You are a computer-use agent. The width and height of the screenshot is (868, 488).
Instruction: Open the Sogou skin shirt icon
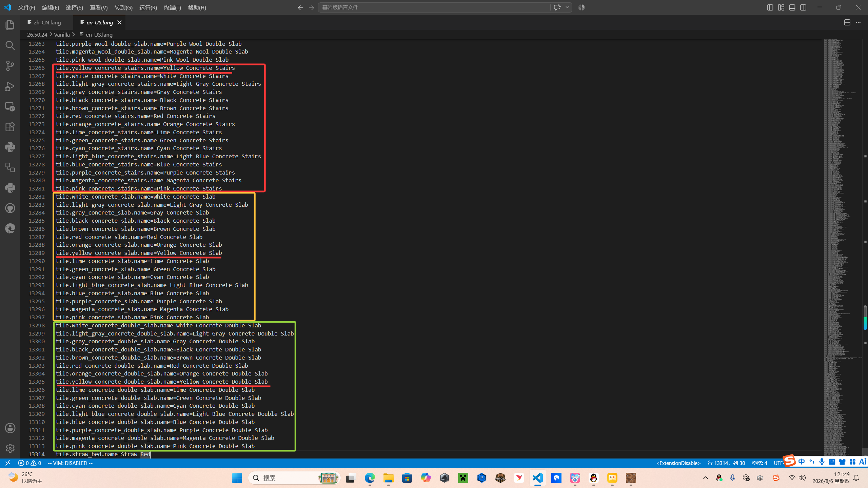click(x=842, y=462)
